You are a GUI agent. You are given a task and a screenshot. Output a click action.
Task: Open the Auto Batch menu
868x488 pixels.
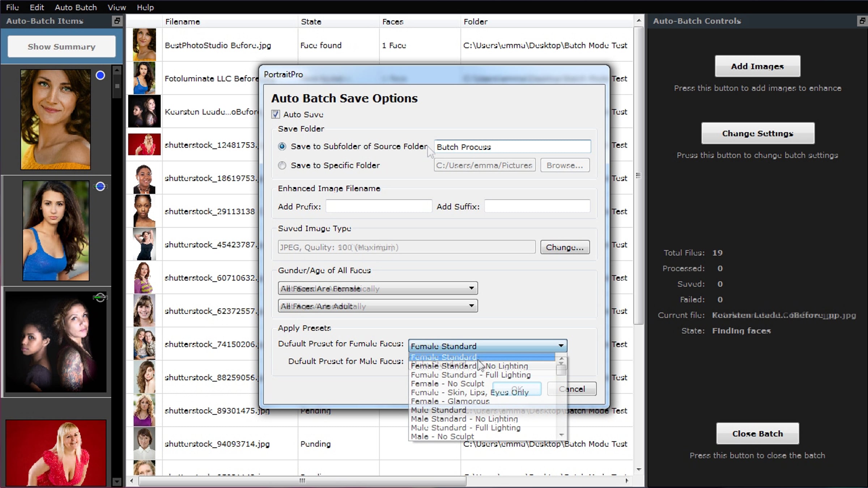click(x=76, y=7)
